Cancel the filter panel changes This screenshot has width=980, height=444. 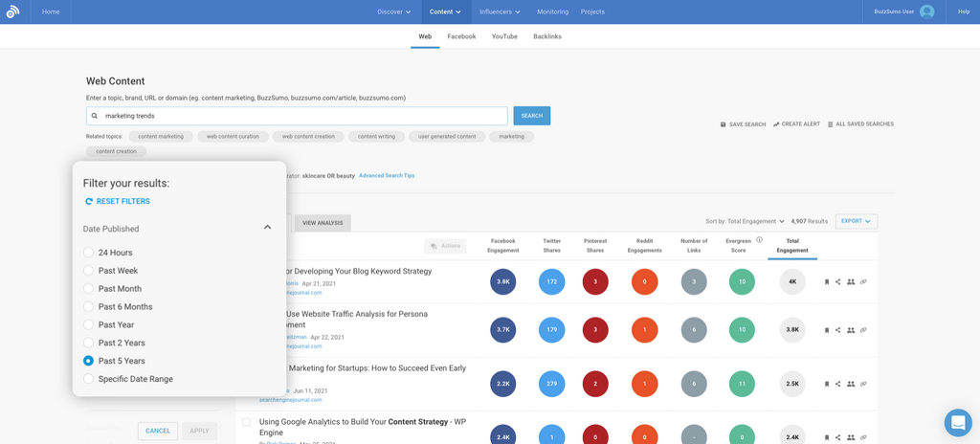[158, 431]
